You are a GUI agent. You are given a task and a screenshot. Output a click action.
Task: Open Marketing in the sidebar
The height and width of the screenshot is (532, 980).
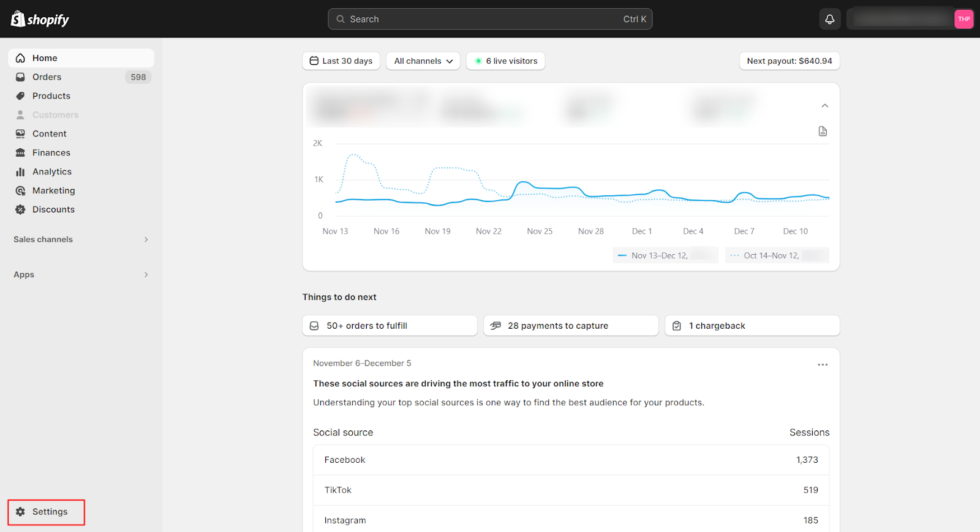tap(81, 191)
